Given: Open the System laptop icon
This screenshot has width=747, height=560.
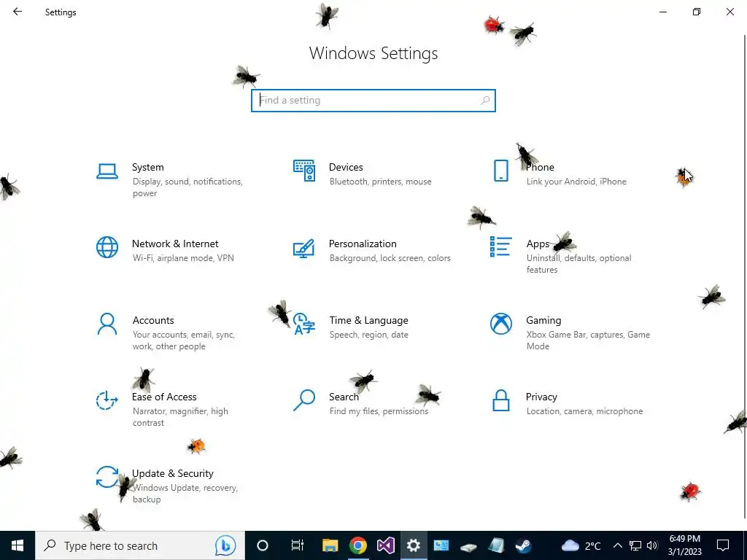Looking at the screenshot, I should tap(107, 171).
